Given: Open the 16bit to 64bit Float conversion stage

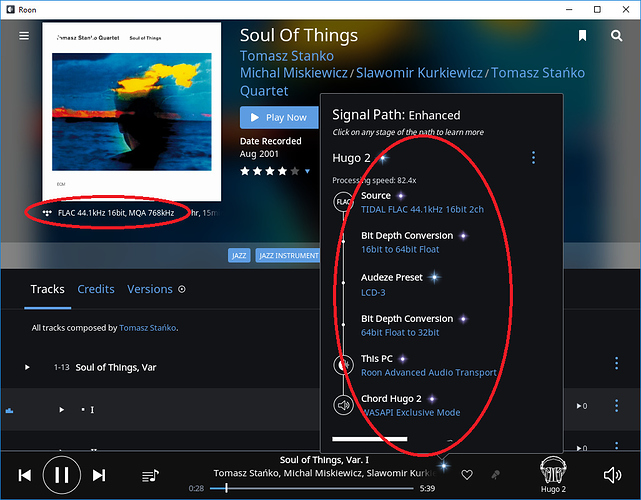Looking at the screenshot, I should [x=400, y=249].
